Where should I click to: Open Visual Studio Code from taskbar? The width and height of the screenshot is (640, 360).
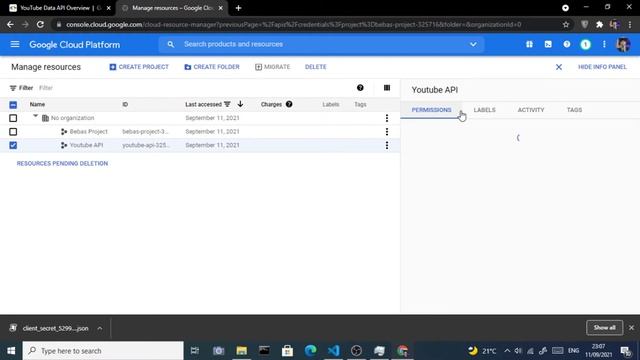pos(333,351)
